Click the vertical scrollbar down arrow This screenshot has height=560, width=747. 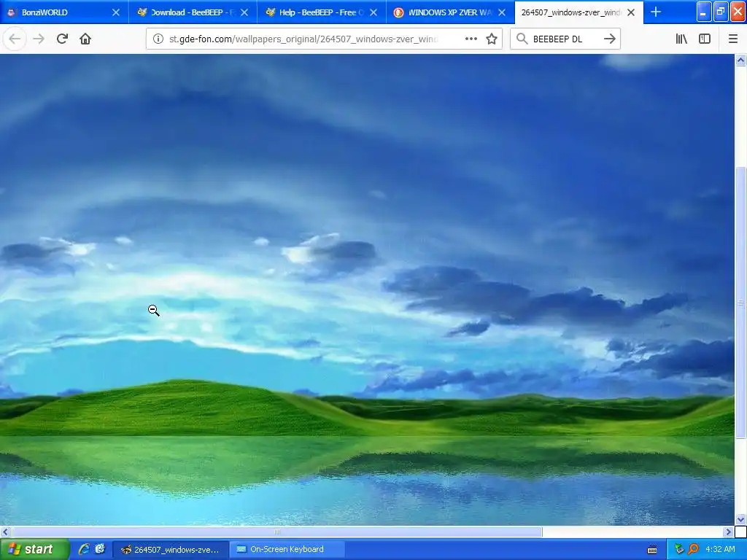(740, 519)
